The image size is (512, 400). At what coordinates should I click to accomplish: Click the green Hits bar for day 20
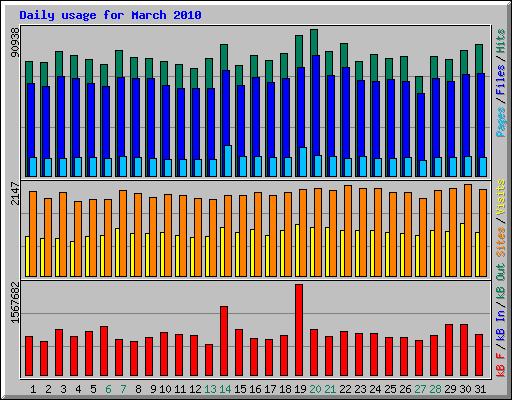coord(314,42)
